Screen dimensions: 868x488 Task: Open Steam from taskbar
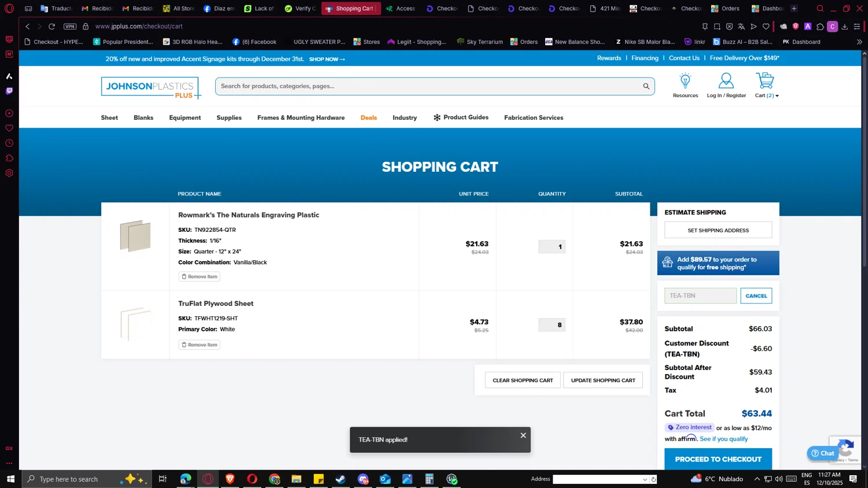click(x=341, y=479)
